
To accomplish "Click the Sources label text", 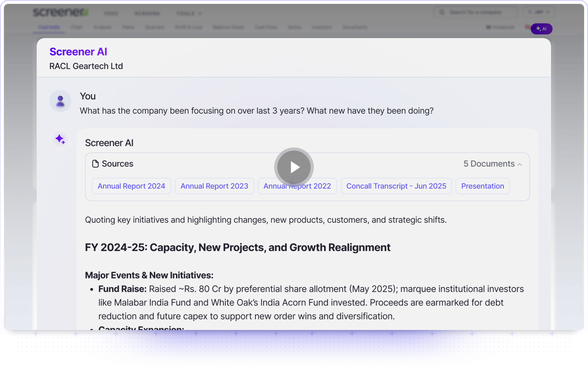I will pyautogui.click(x=118, y=164).
